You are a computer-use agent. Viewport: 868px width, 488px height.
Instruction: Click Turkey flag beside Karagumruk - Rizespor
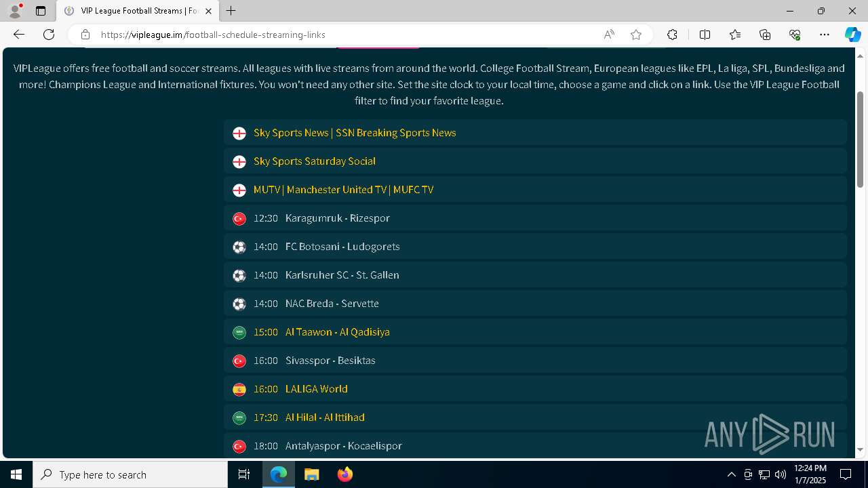pyautogui.click(x=239, y=219)
